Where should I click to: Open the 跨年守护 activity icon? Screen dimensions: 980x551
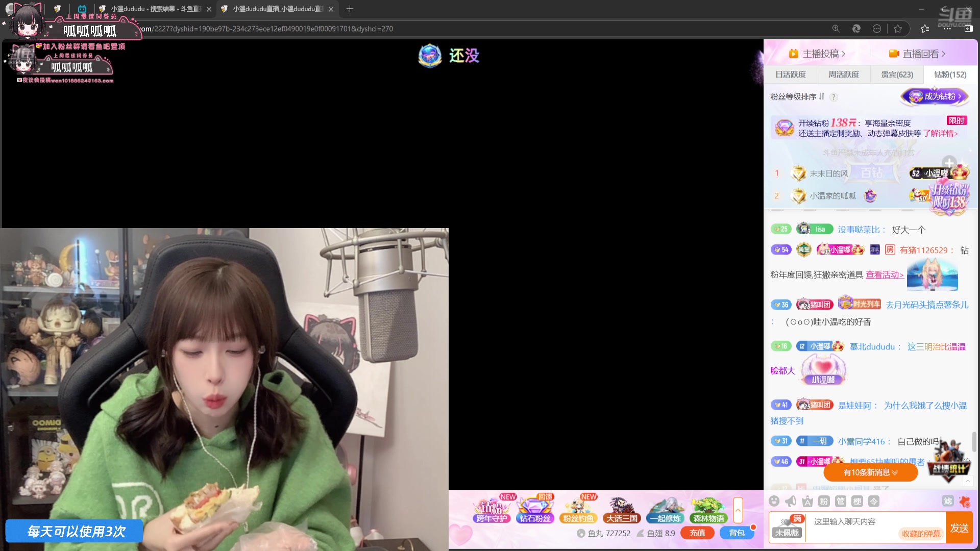[x=492, y=509]
